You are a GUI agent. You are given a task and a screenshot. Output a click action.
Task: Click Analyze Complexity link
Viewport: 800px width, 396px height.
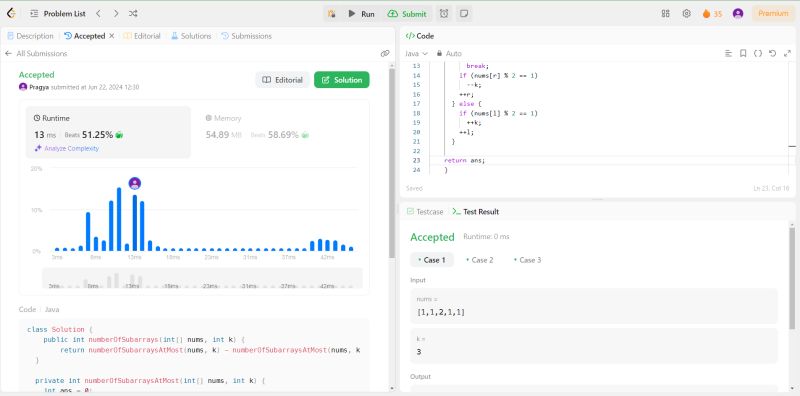(67, 148)
